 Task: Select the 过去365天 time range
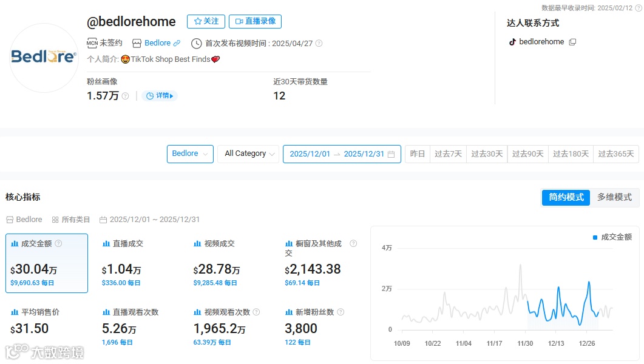click(615, 154)
